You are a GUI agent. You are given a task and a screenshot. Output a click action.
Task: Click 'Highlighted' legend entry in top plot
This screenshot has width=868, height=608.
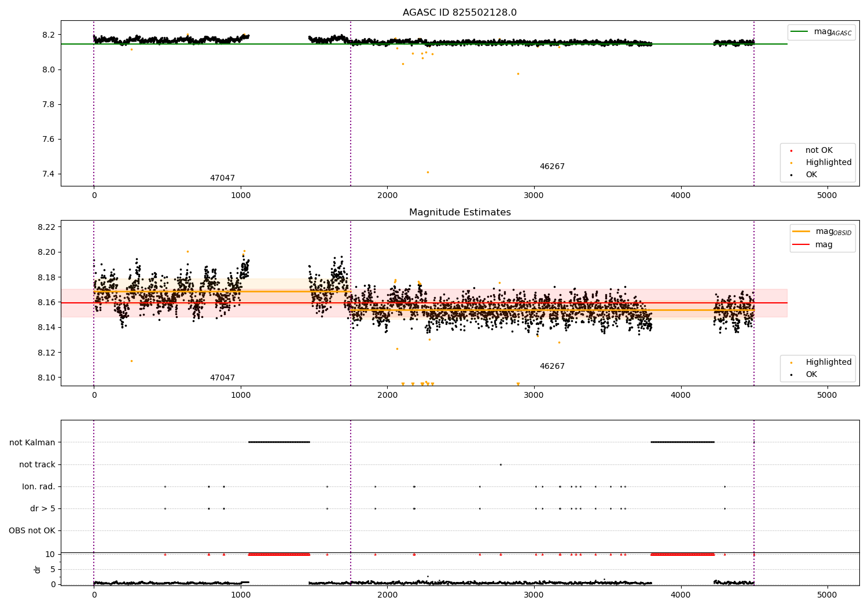click(821, 163)
